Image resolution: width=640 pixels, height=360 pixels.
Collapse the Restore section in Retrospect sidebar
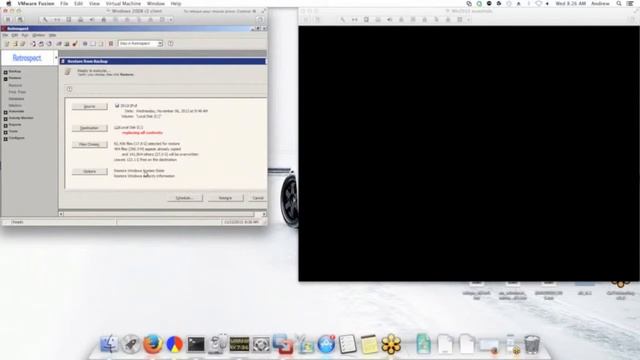click(x=6, y=78)
